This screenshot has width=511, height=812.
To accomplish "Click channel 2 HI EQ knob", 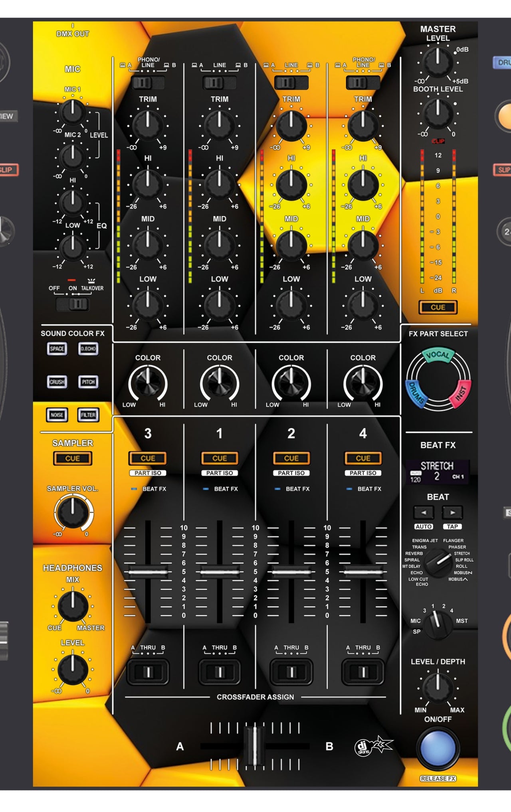I will click(291, 185).
